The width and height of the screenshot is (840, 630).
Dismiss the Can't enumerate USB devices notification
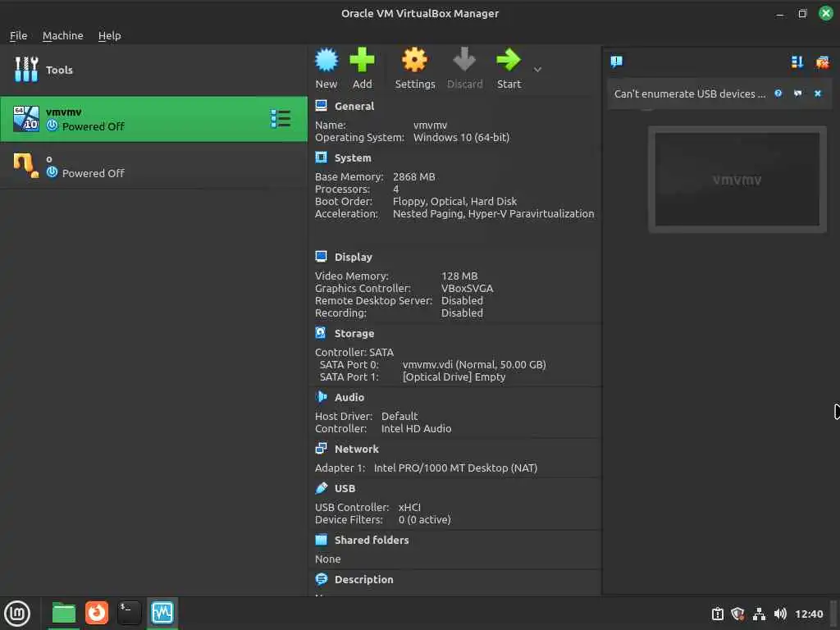point(818,94)
